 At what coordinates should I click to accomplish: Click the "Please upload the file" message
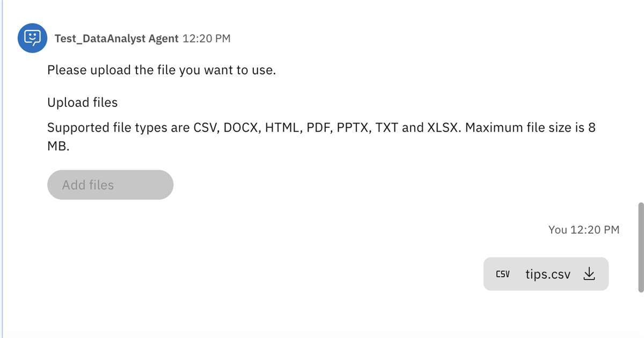[161, 70]
